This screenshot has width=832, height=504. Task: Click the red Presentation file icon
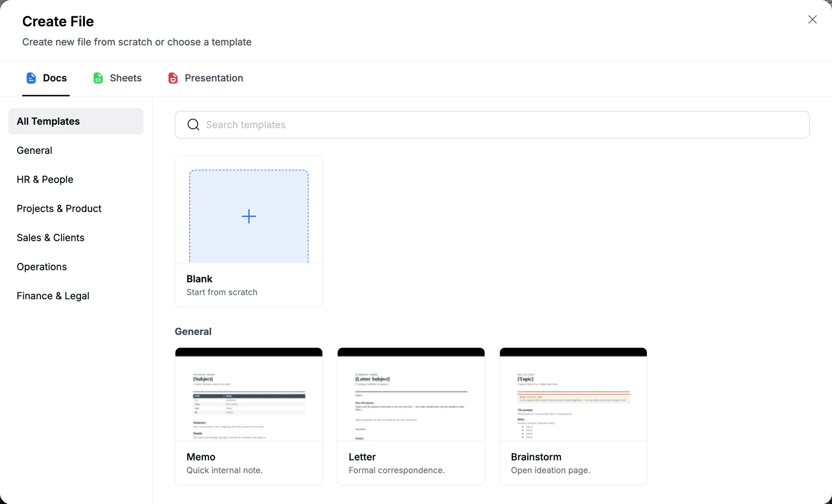[173, 78]
